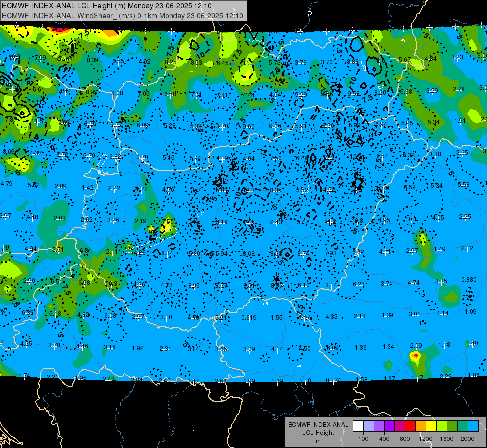Click the legend scale value '800'

[405, 439]
